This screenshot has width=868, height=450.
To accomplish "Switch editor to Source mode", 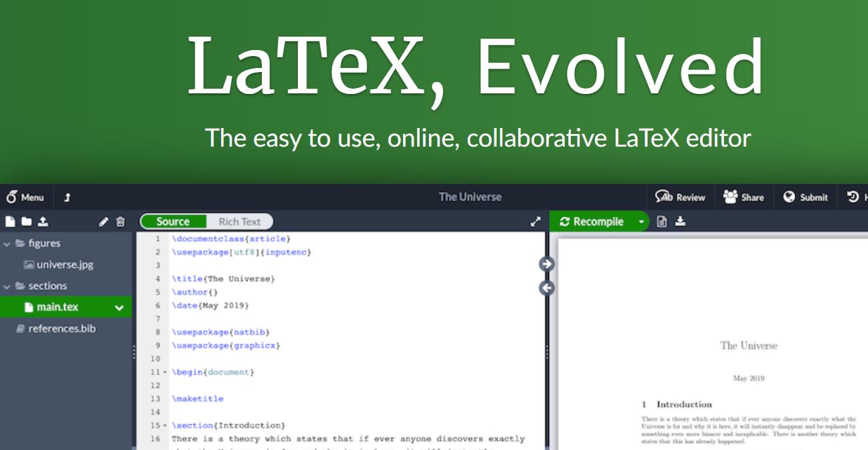I will click(173, 222).
